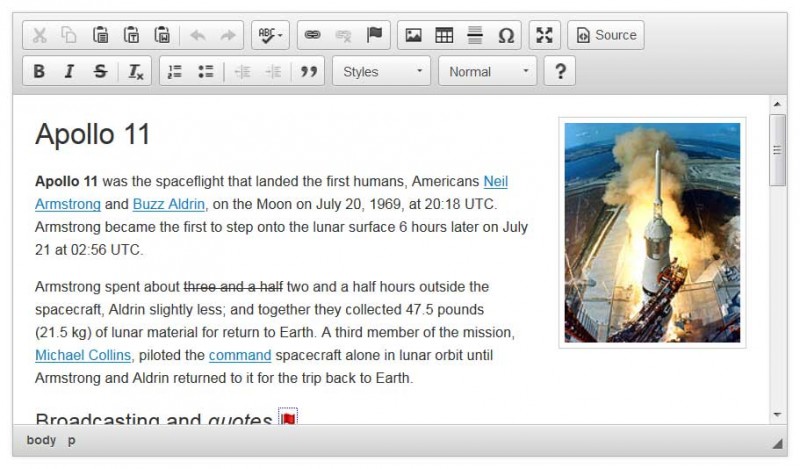This screenshot has height=469, width=800.
Task: Toggle Italic formatting
Action: [x=69, y=71]
